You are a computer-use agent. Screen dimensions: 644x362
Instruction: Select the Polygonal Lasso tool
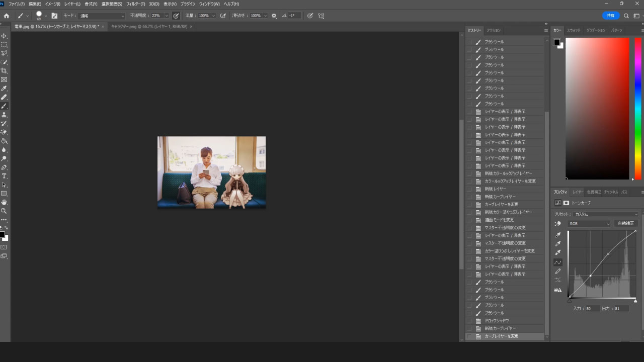pos(4,53)
